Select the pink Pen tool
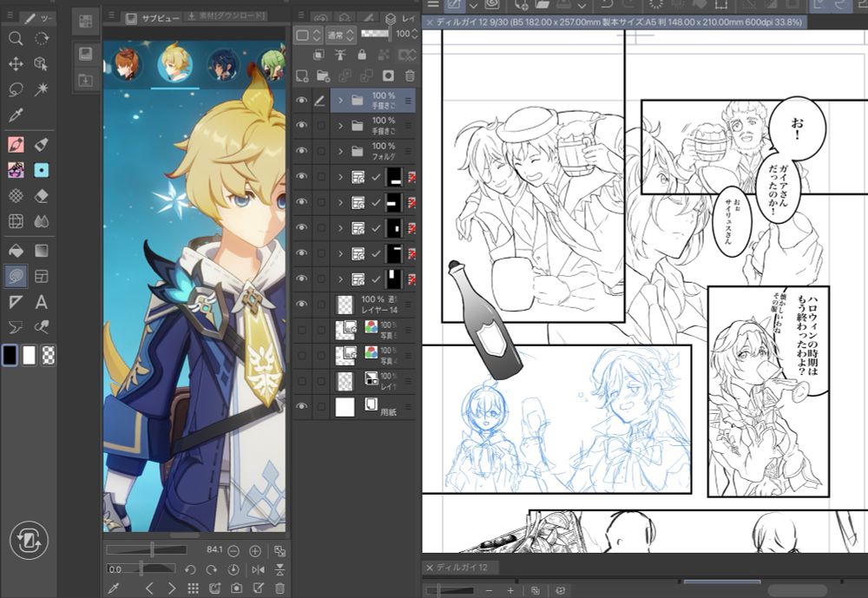 click(x=16, y=145)
